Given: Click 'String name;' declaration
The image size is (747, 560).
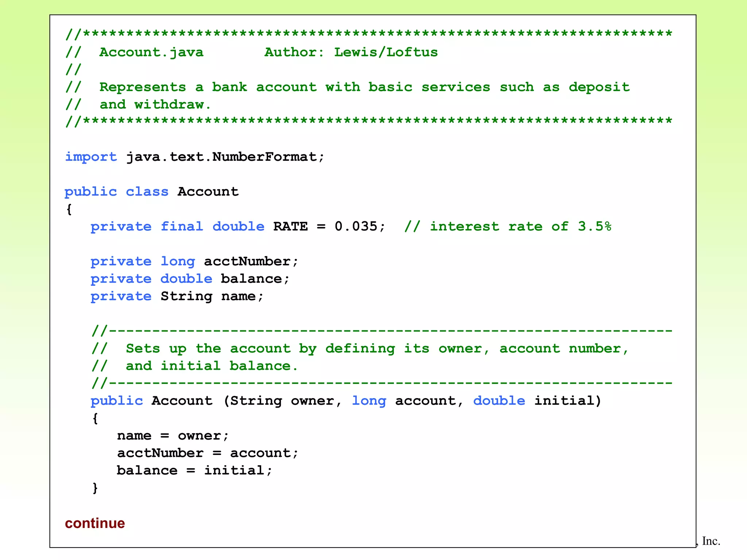Looking at the screenshot, I should pos(212,296).
